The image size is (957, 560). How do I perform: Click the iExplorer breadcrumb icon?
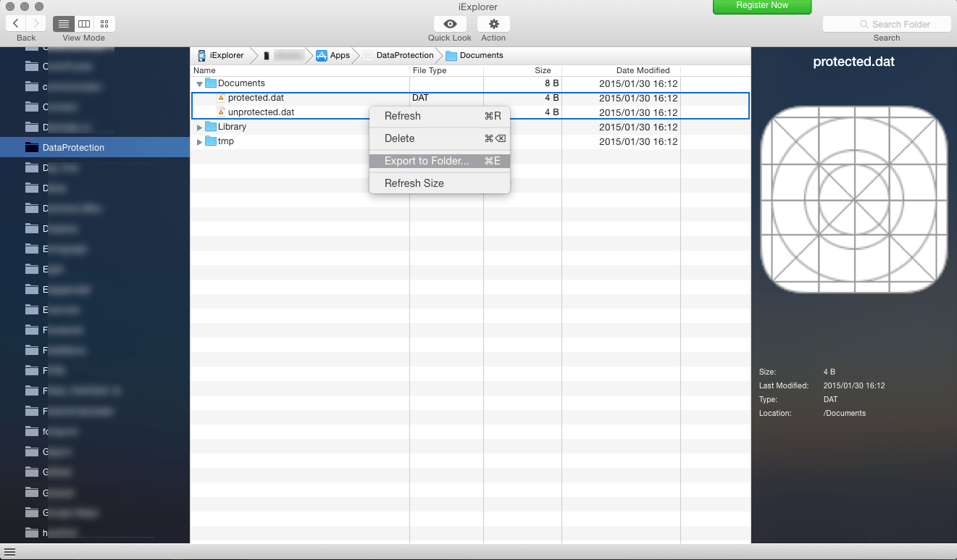coord(202,55)
